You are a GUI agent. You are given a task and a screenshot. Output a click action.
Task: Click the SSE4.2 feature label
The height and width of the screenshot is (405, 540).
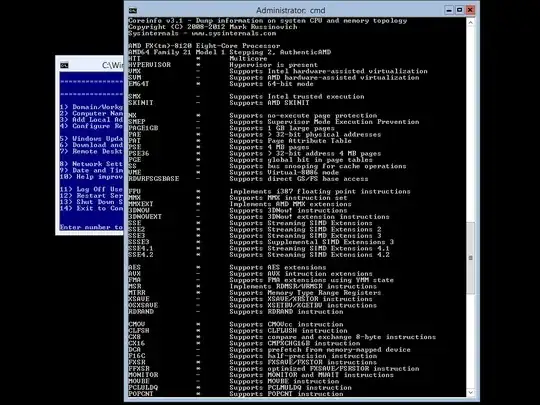141,255
